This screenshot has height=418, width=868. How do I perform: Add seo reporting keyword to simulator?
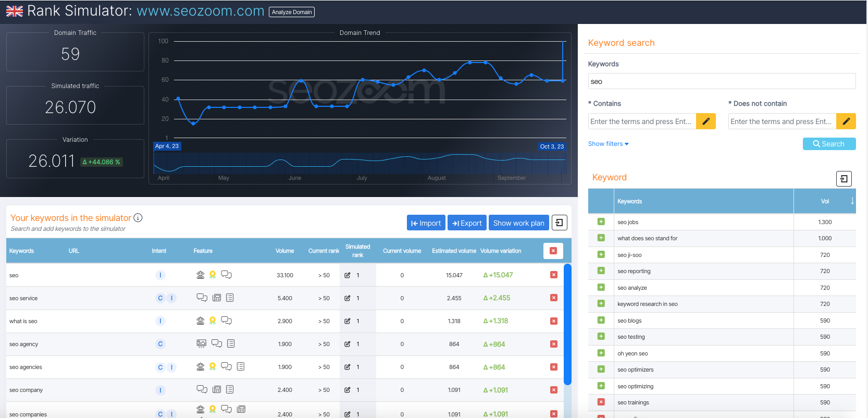pos(601,271)
